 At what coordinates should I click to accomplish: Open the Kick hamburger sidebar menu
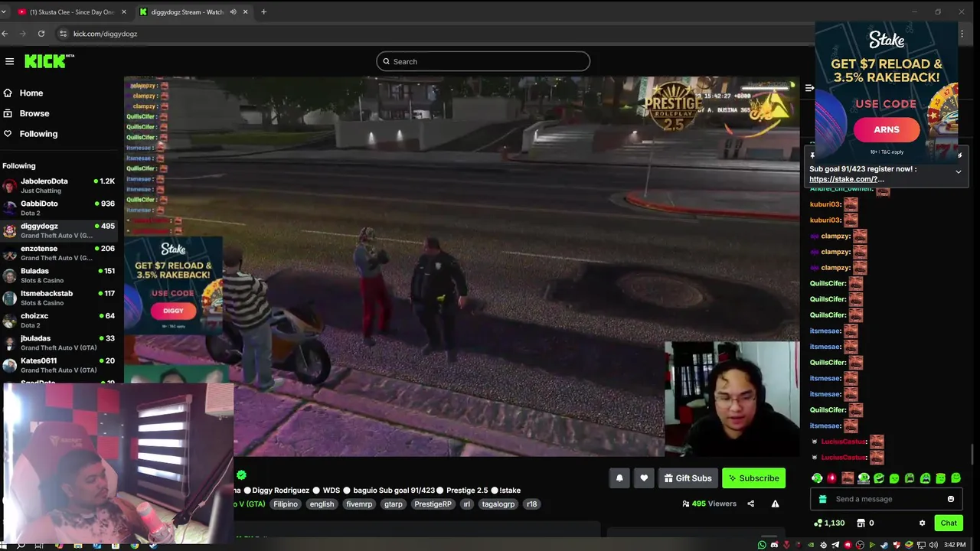(x=9, y=61)
